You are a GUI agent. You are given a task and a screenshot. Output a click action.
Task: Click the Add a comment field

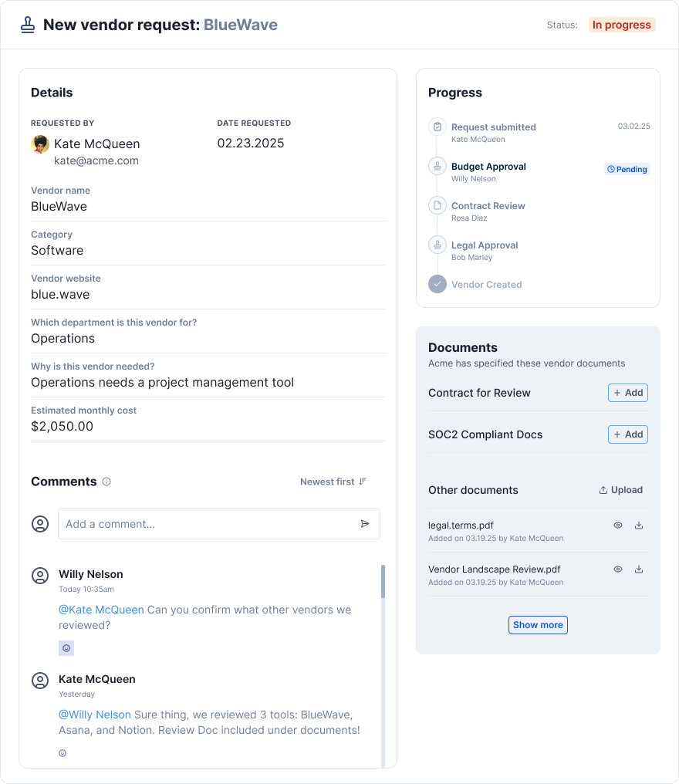tap(208, 524)
